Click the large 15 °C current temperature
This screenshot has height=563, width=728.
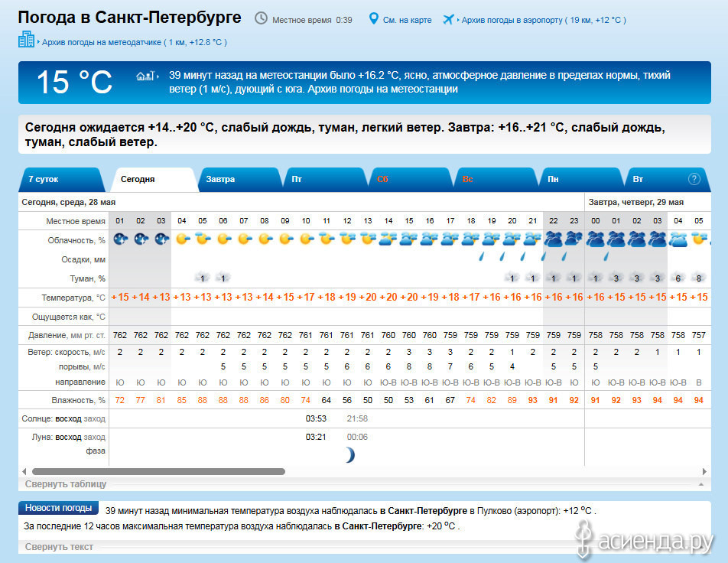(74, 82)
